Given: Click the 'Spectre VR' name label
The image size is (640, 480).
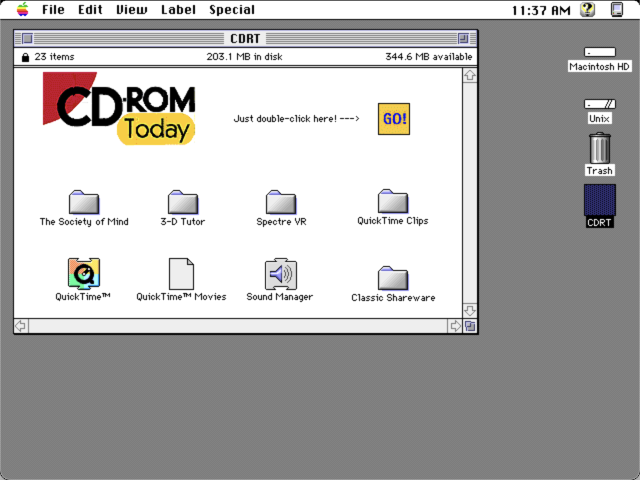Looking at the screenshot, I should (x=281, y=222).
